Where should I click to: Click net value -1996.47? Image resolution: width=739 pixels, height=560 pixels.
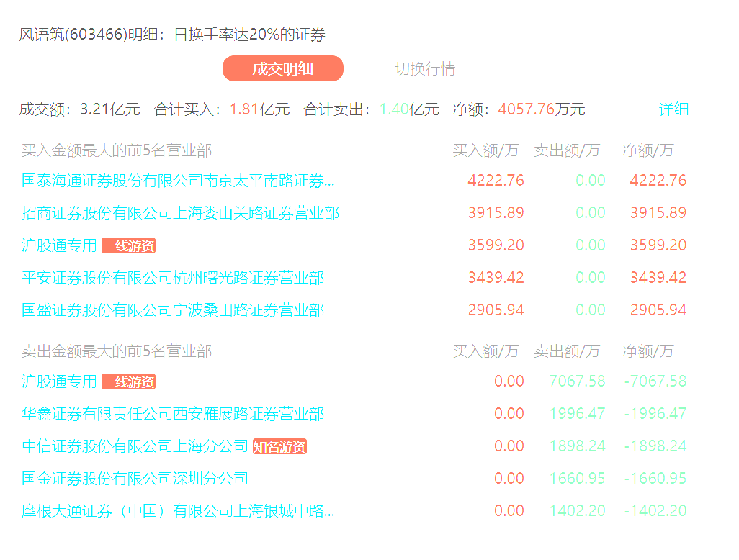pyautogui.click(x=655, y=414)
